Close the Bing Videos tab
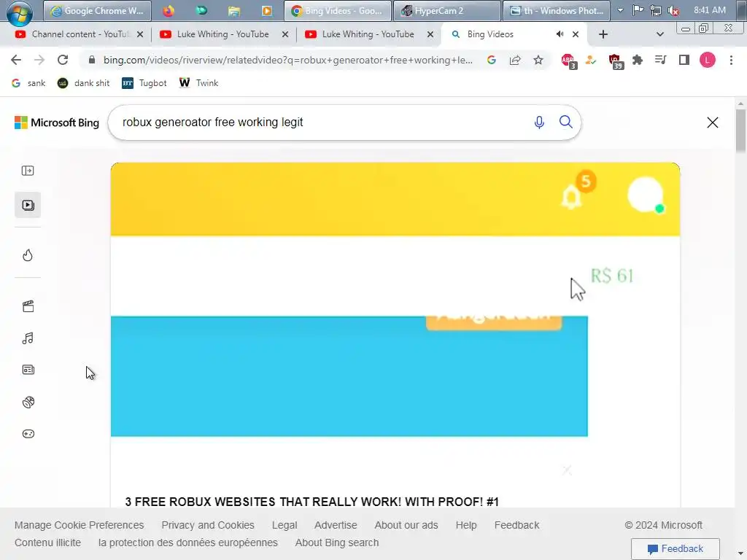Viewport: 747px width, 560px height. point(576,34)
